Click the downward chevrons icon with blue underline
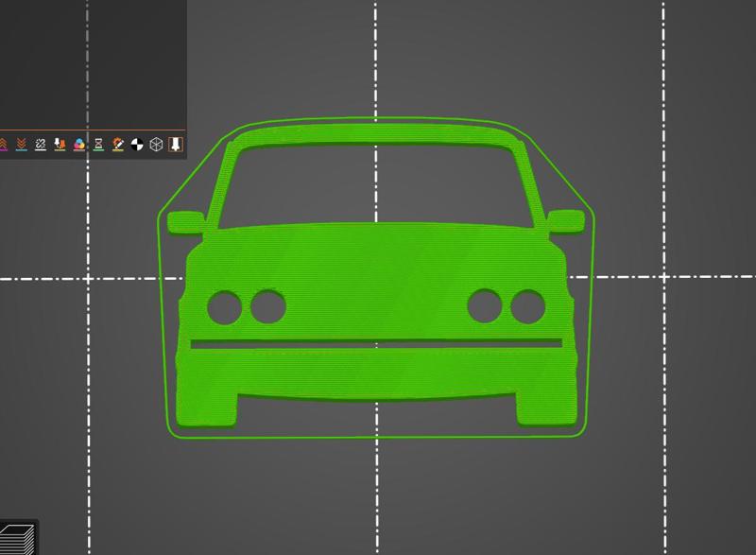The height and width of the screenshot is (555, 756). (x=21, y=144)
